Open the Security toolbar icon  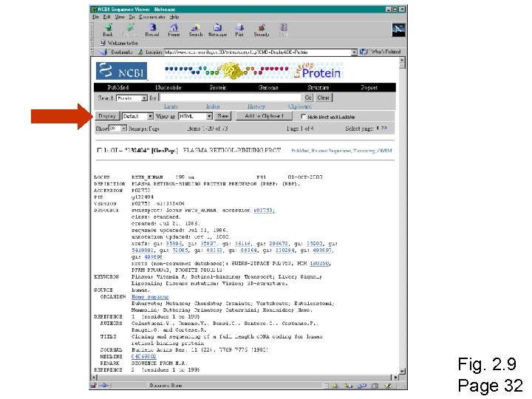[262, 30]
